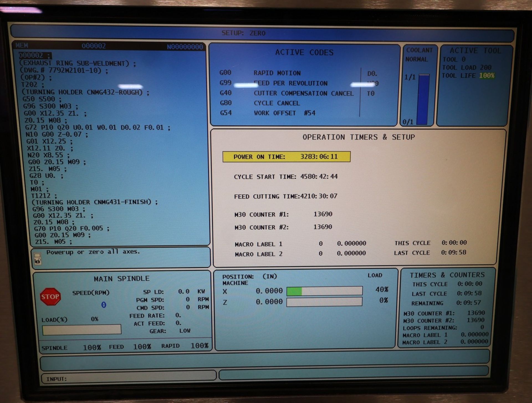Click G00 RAPID MOTION active code
The image size is (532, 403).
pos(260,73)
